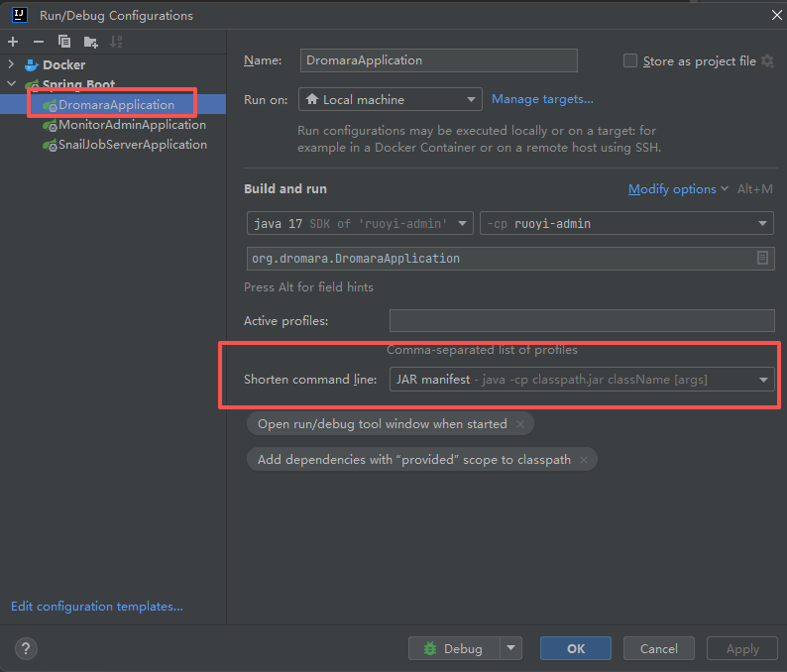Open the Shorten command line dropdown
The height and width of the screenshot is (672, 787).
[763, 380]
